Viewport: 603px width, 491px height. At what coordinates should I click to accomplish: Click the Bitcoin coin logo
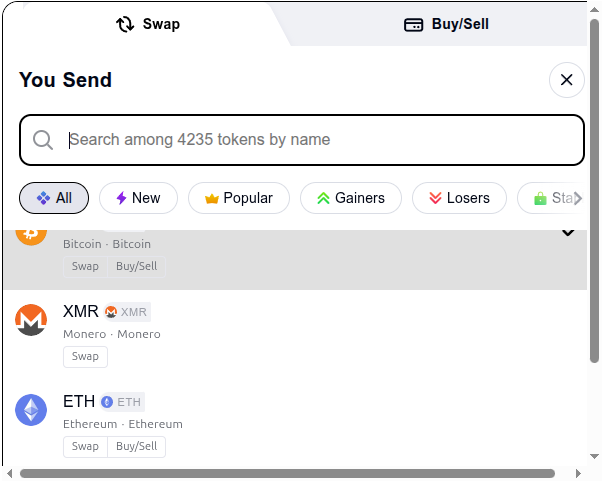coord(31,235)
